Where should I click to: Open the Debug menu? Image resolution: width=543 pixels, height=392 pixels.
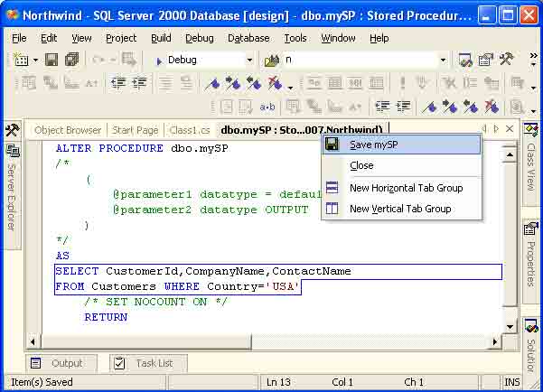(x=200, y=38)
